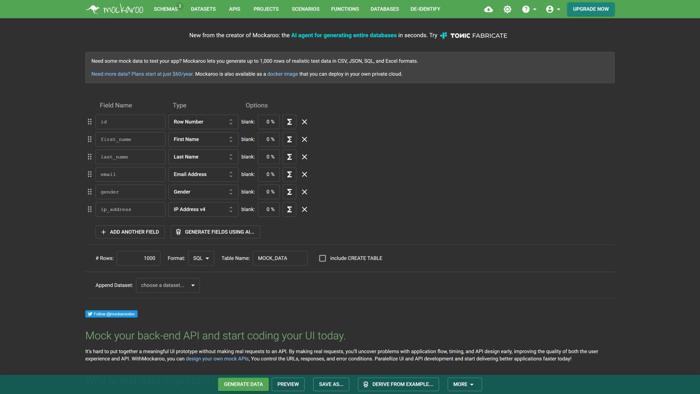The width and height of the screenshot is (700, 394).
Task: Open the De-Identify menu item
Action: (x=425, y=9)
